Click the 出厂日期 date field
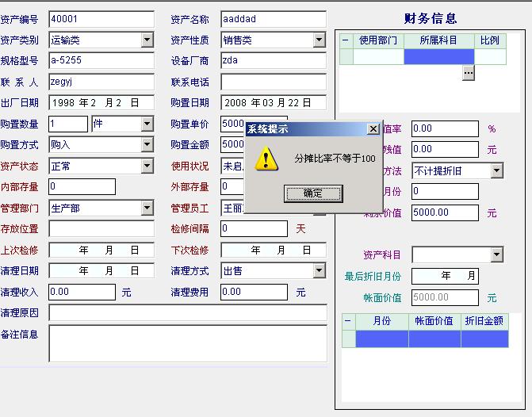This screenshot has height=417, width=532. 101,102
